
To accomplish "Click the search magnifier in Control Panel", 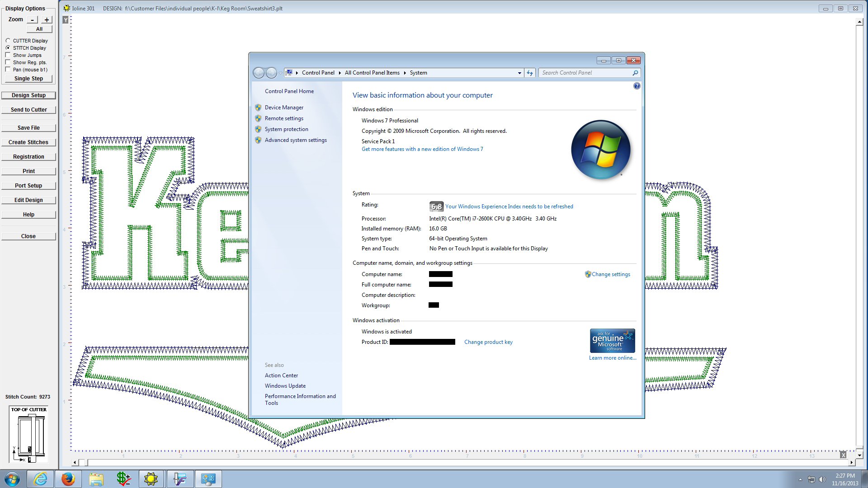I will click(x=635, y=73).
